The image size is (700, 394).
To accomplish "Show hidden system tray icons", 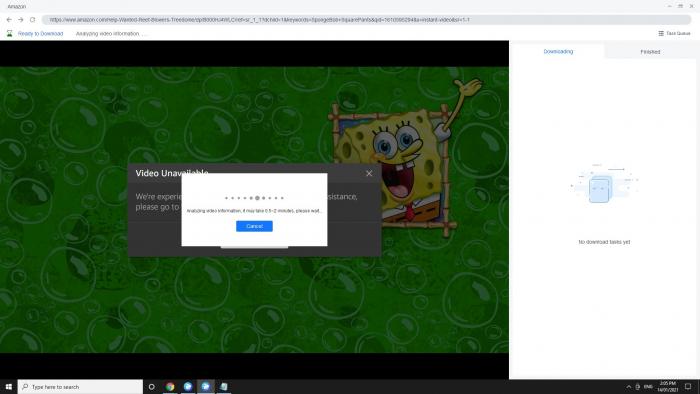I will [629, 387].
